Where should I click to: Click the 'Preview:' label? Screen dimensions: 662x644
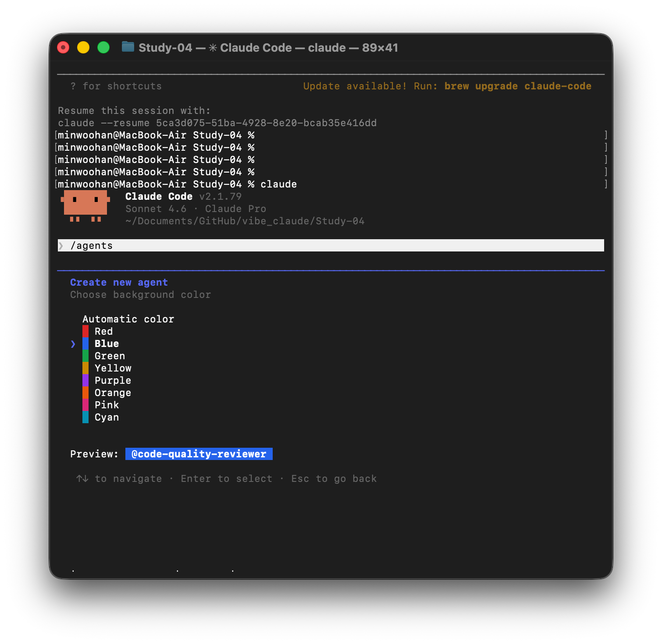tap(94, 454)
